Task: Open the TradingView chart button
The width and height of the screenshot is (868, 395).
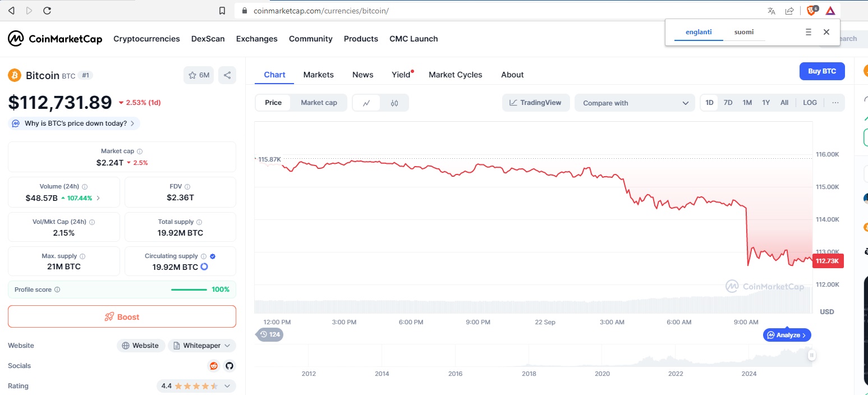Action: point(535,103)
